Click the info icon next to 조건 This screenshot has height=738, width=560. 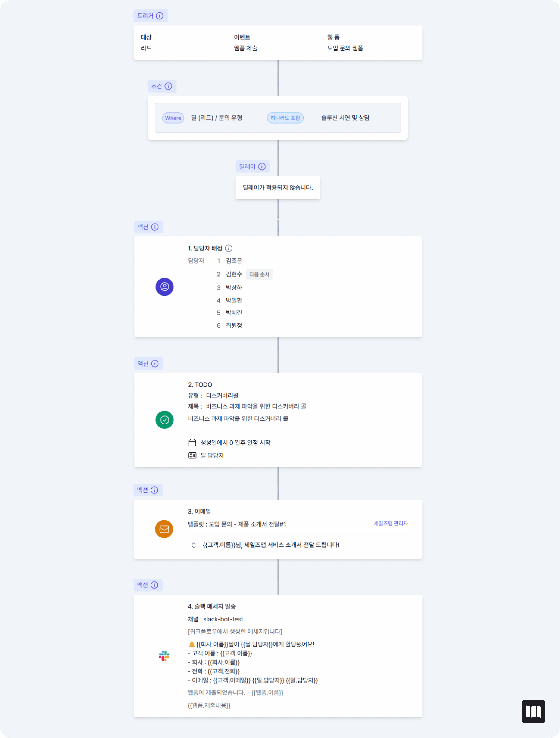168,86
